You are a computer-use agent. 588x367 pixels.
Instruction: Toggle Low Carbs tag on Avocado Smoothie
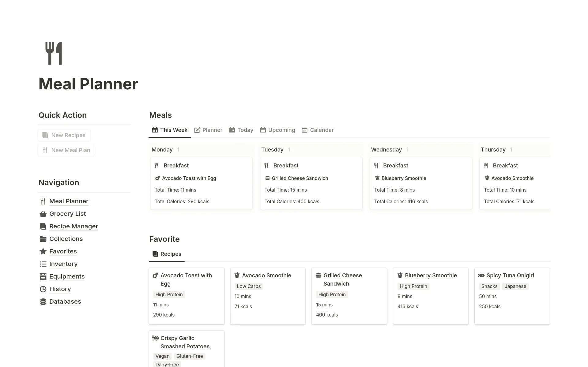pos(248,286)
